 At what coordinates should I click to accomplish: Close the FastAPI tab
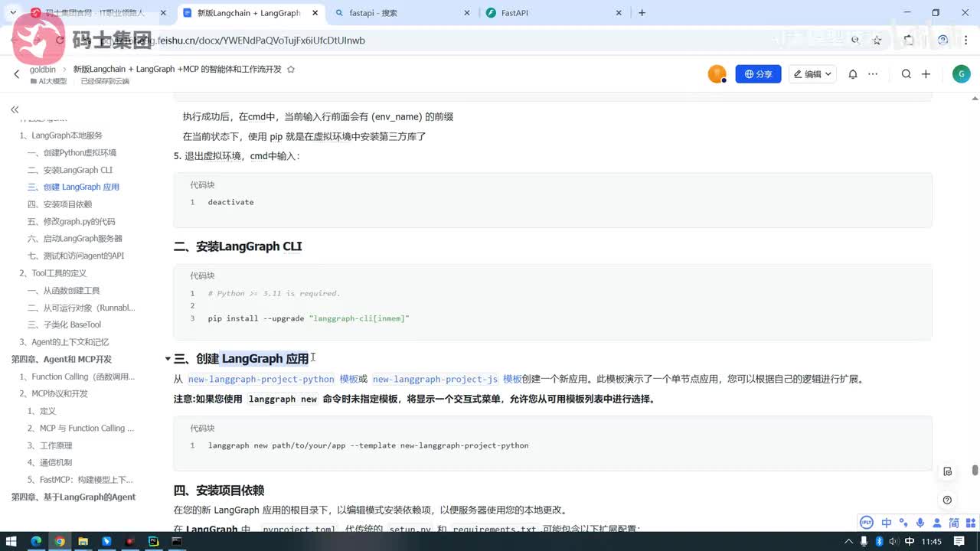click(x=620, y=13)
